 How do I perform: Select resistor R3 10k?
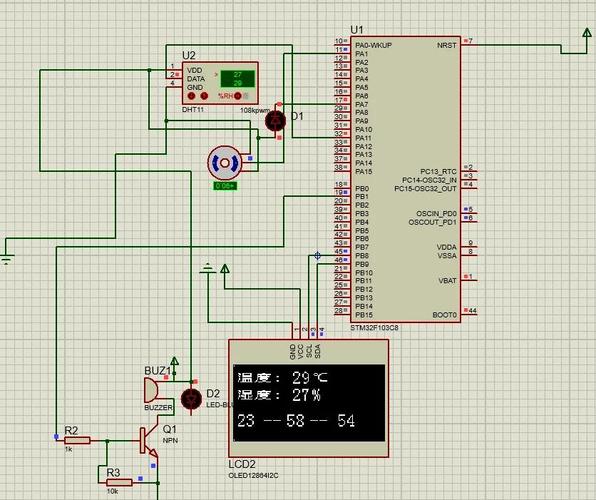point(119,483)
